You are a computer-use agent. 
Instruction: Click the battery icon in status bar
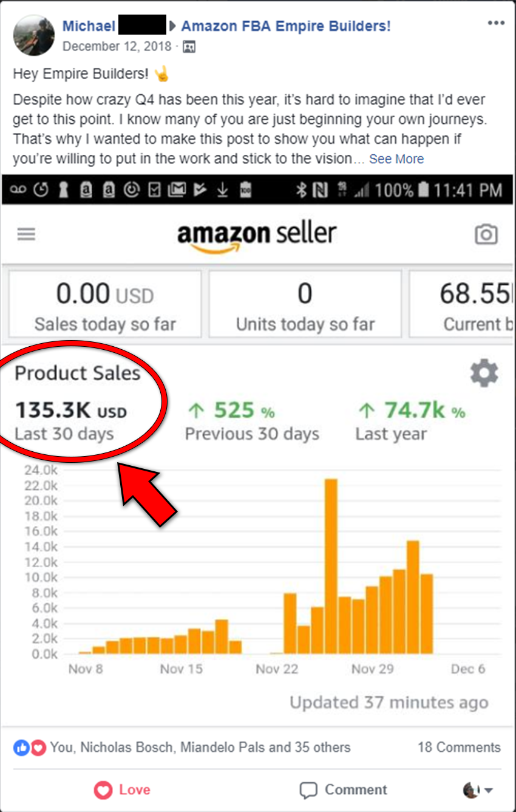[424, 191]
